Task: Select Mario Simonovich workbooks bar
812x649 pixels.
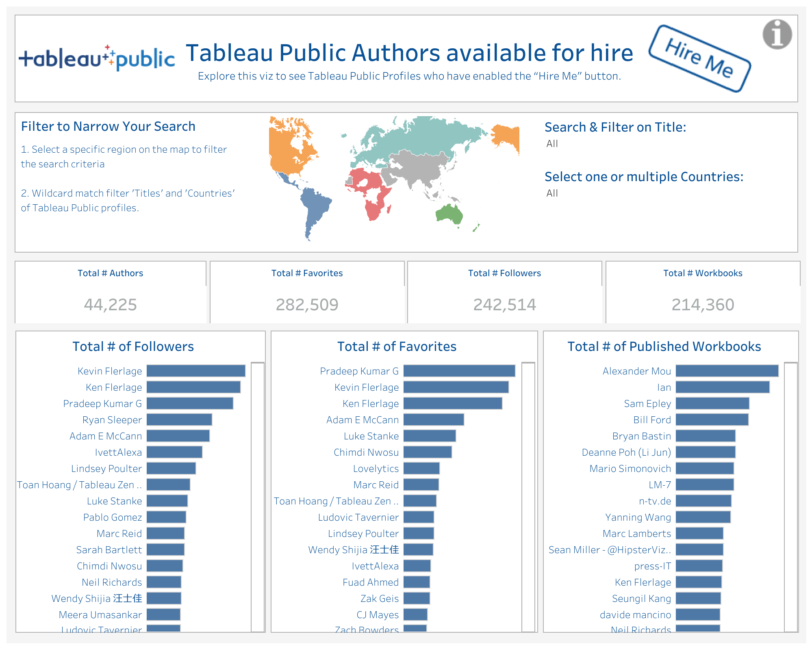Action: (705, 468)
